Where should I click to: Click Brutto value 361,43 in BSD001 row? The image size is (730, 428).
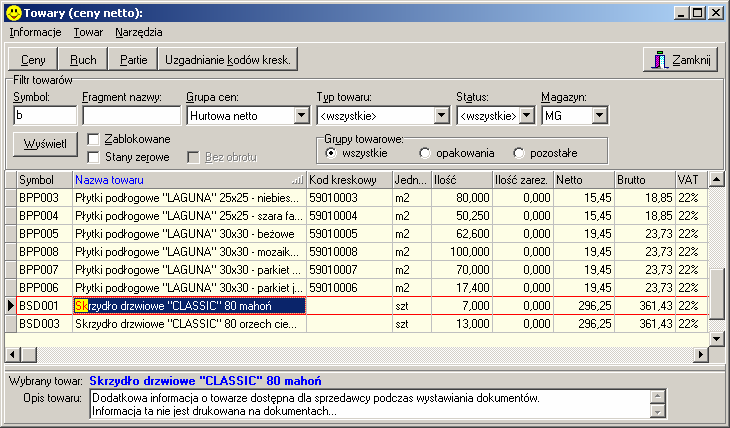[x=645, y=306]
